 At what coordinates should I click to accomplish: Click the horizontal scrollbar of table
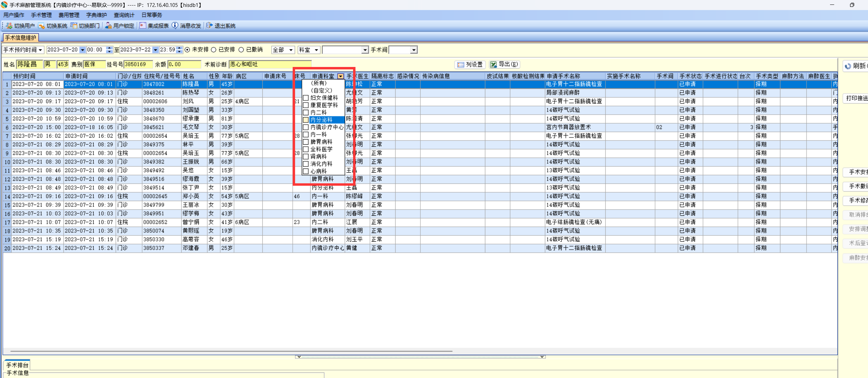tap(231, 351)
